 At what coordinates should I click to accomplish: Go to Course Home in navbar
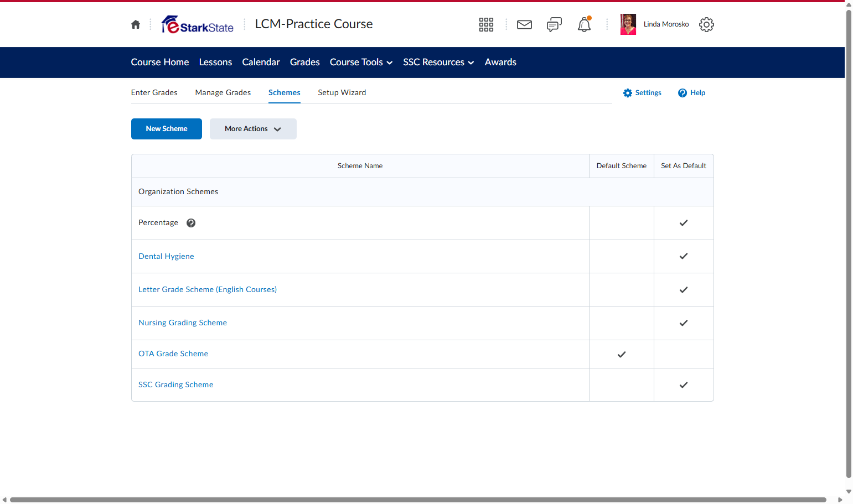pos(160,63)
